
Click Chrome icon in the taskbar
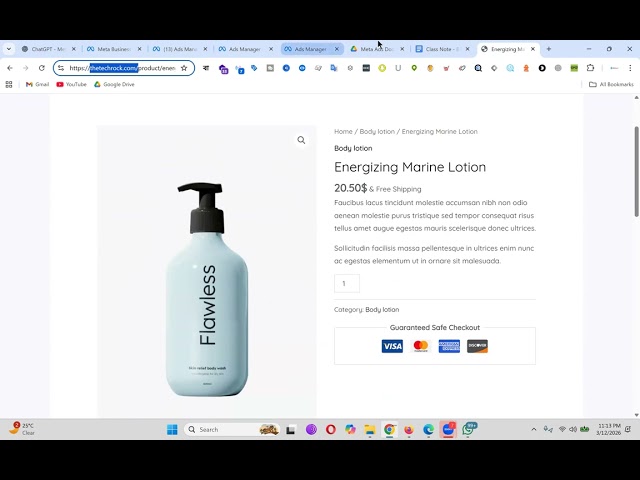pyautogui.click(x=389, y=429)
